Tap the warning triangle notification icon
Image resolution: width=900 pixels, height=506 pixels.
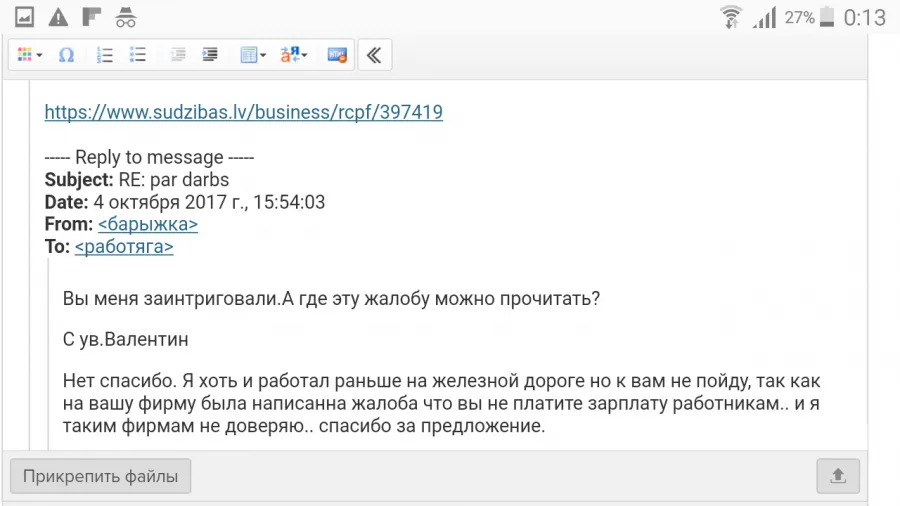coord(58,17)
